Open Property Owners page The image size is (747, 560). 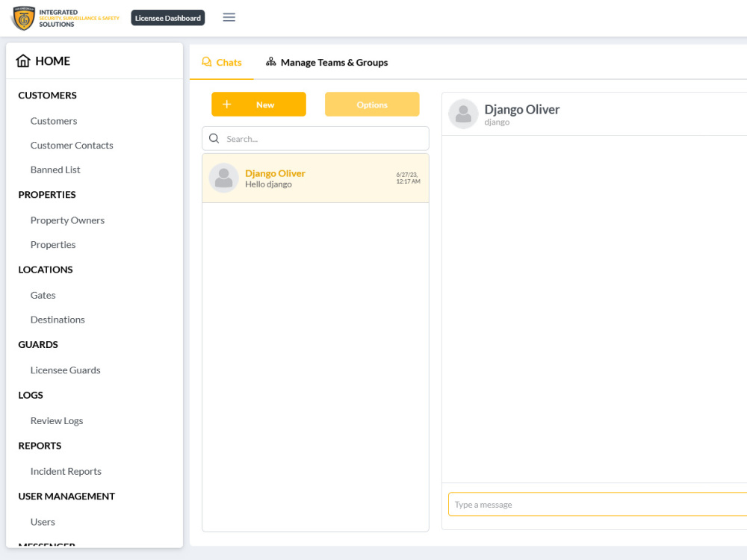tap(67, 220)
